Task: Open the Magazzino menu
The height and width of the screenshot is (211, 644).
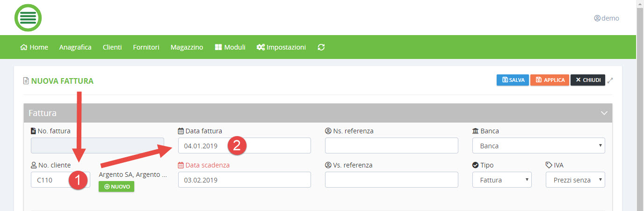Action: coord(187,47)
